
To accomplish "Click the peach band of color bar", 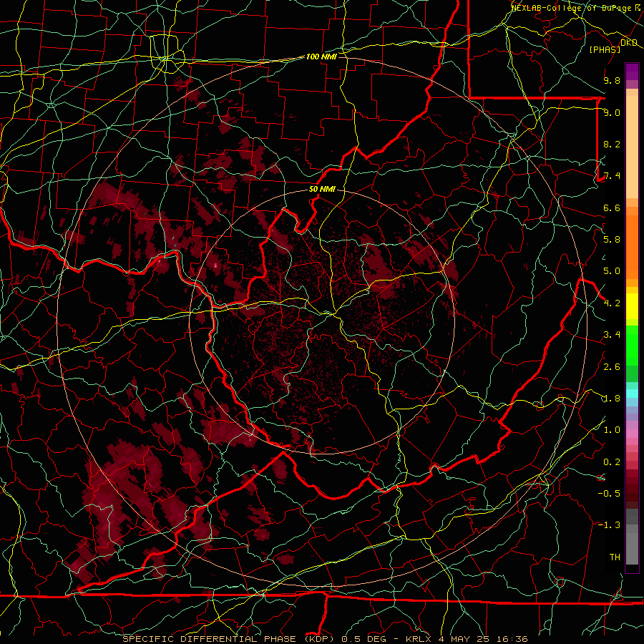I will click(632, 147).
